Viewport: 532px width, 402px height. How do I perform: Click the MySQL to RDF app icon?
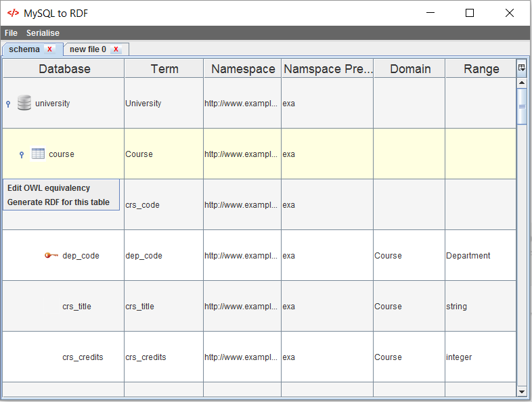13,13
